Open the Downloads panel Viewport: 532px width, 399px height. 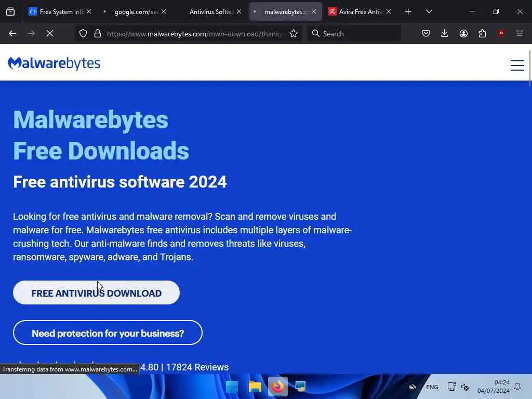click(445, 33)
